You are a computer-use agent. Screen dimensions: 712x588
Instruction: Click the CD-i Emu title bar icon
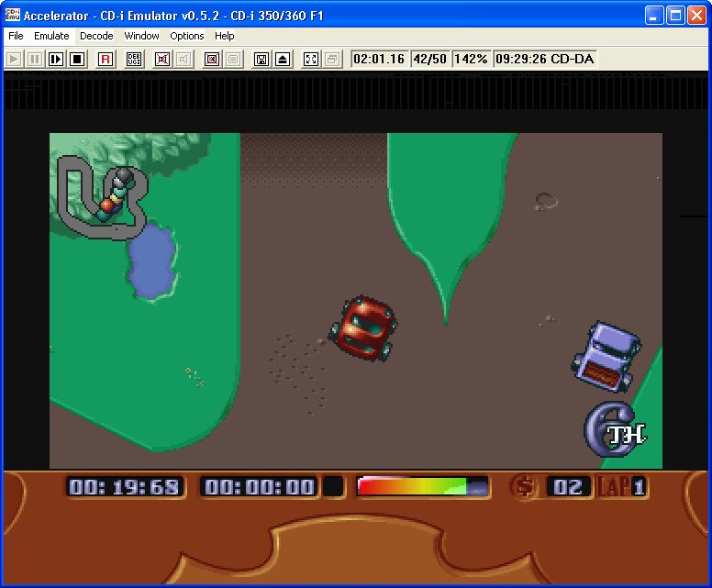13,15
